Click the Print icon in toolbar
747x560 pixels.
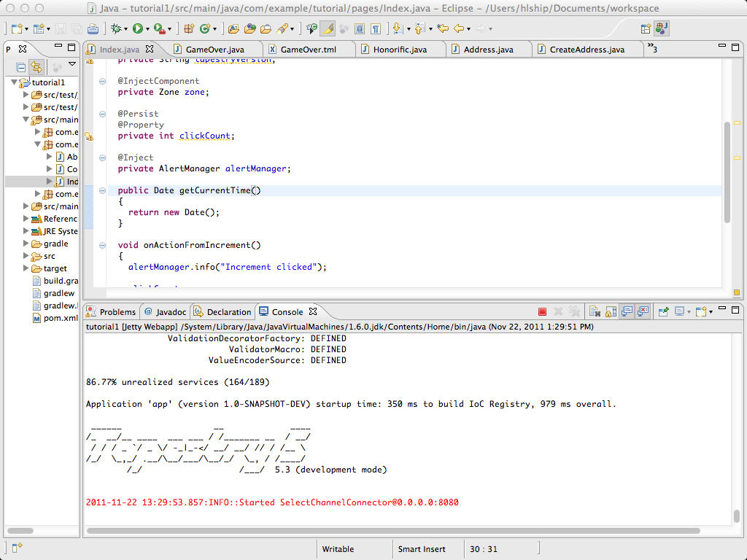tap(93, 29)
